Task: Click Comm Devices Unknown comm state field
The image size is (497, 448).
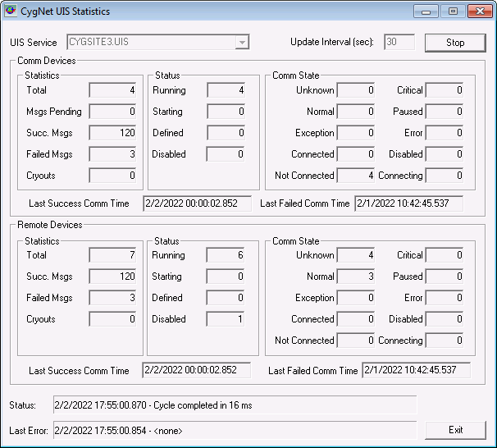Action: coord(356,90)
